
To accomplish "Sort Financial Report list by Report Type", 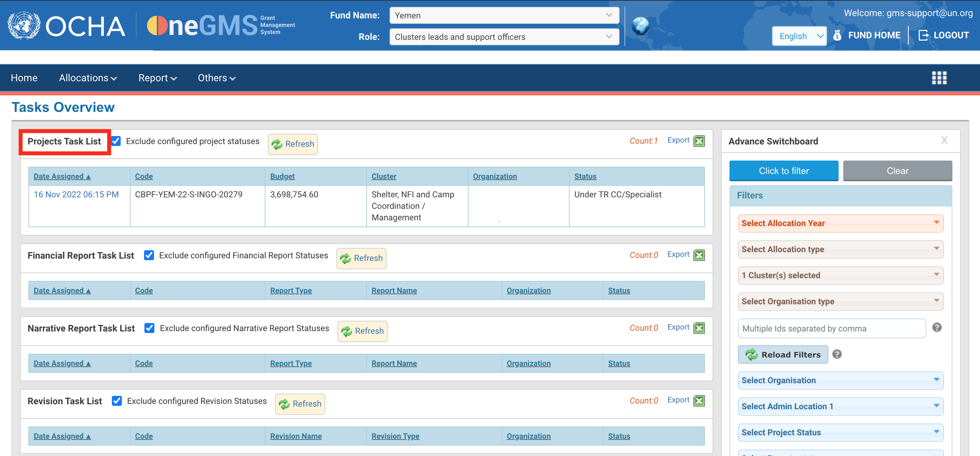I will click(291, 290).
